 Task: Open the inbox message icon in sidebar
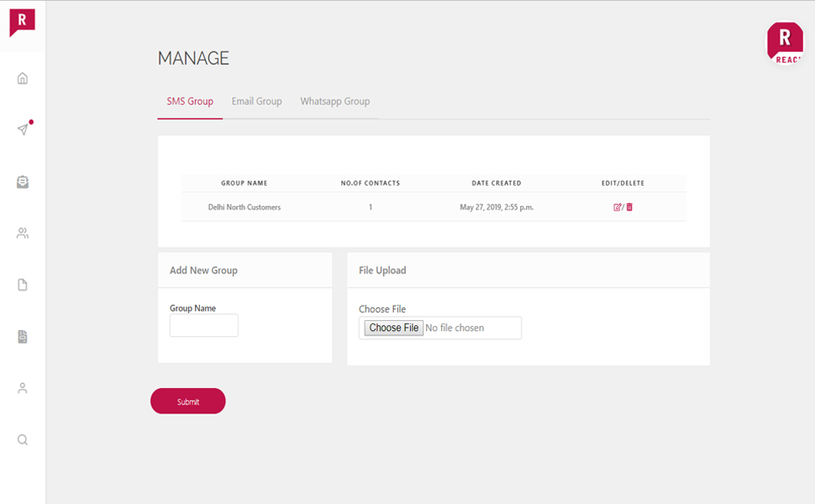click(x=23, y=181)
